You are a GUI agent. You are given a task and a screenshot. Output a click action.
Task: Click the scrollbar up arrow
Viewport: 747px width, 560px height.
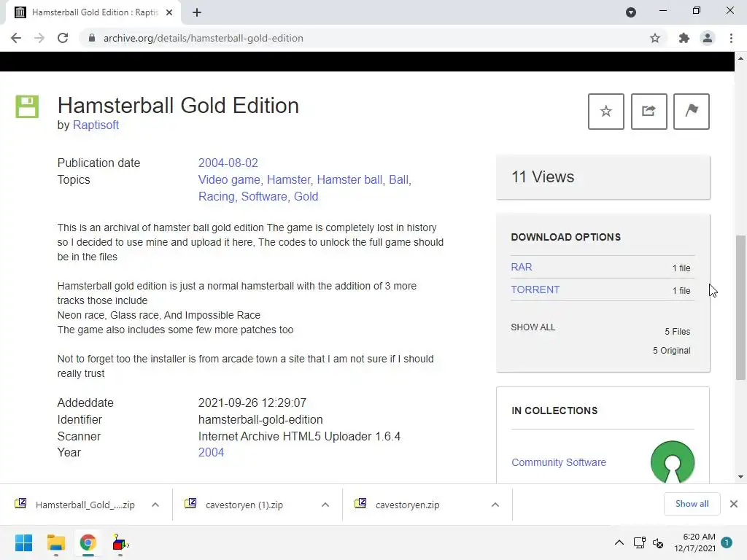[x=740, y=58]
